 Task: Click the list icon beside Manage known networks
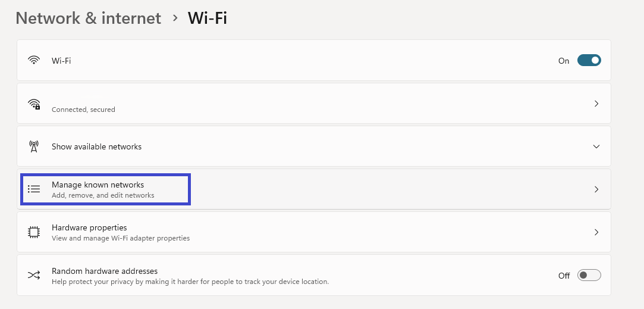34,189
